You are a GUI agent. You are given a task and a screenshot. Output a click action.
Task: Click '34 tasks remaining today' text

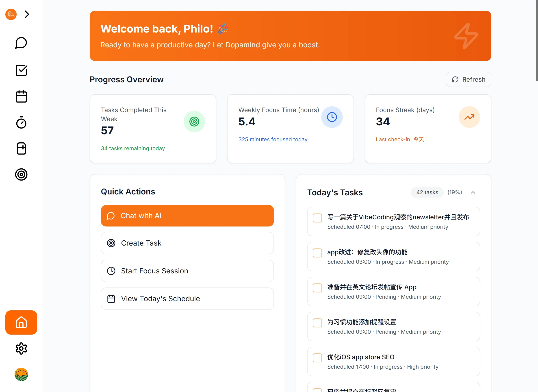click(x=133, y=148)
